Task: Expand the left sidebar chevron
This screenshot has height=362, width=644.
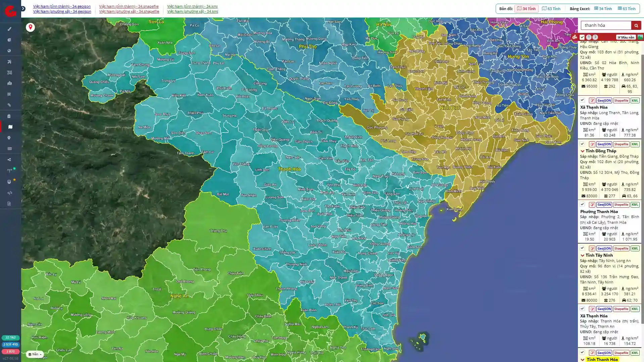Action: pyautogui.click(x=23, y=8)
